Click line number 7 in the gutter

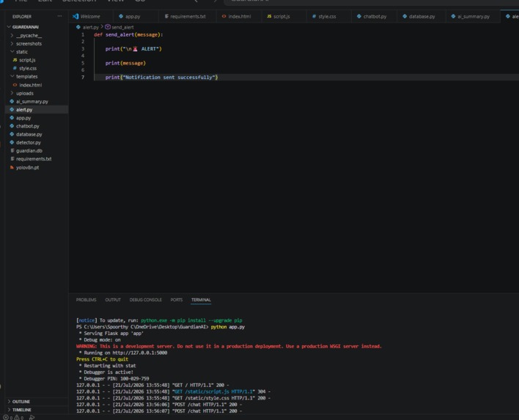[x=83, y=78]
